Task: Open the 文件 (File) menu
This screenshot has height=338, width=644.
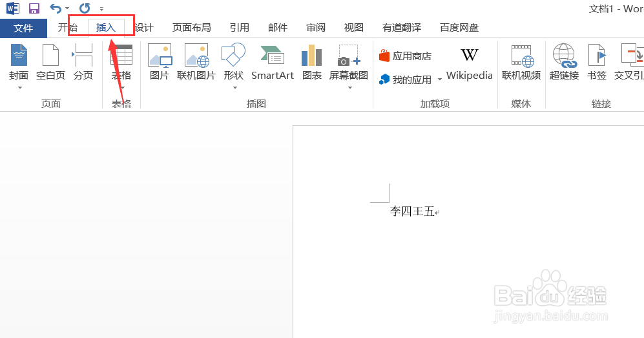Action: click(23, 28)
